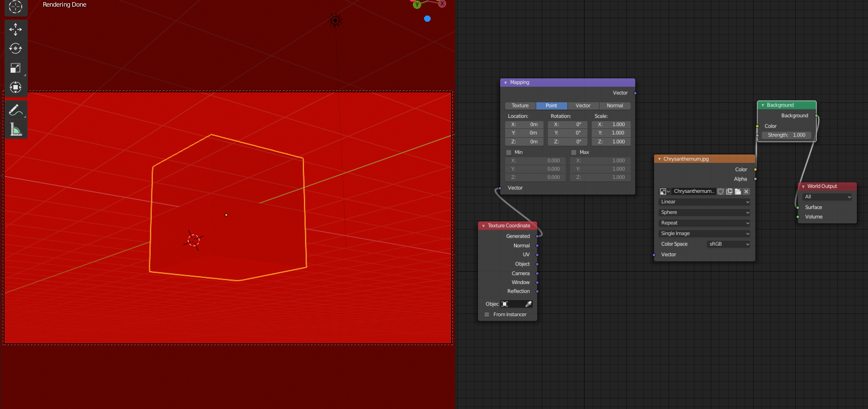This screenshot has width=868, height=409.
Task: Click Rotation Z field in Mapping node
Action: [x=567, y=142]
